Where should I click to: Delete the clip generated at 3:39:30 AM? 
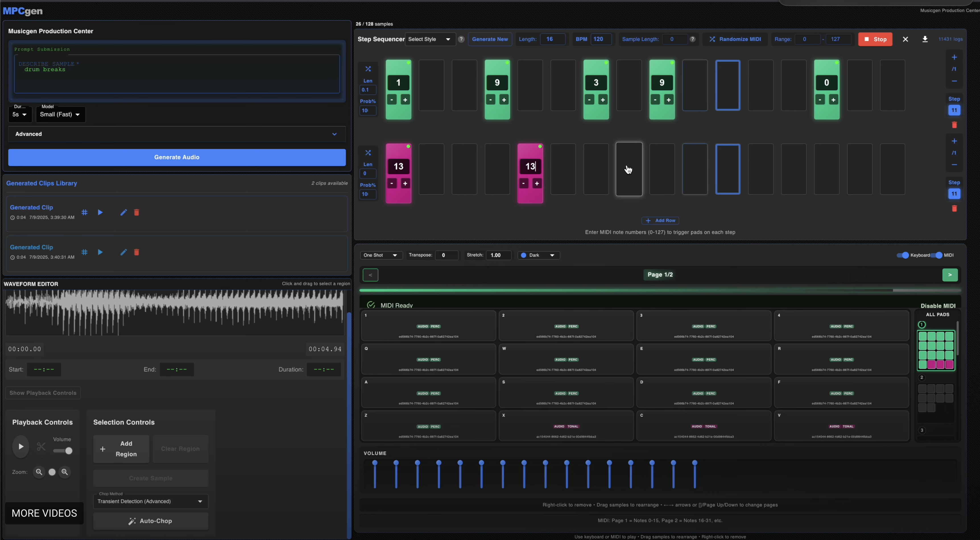(x=137, y=212)
